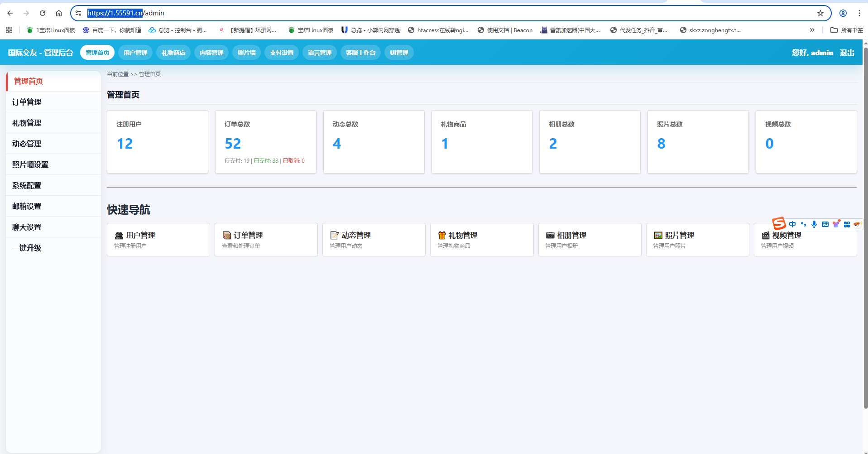The height and width of the screenshot is (454, 868).
Task: Open the 所有书签 bookmarks folder
Action: [847, 30]
